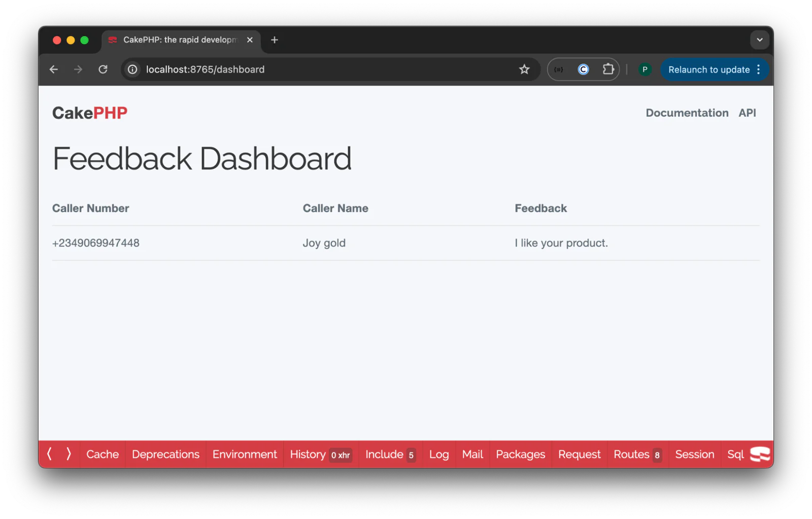Open the Chrome profile avatar P
The width and height of the screenshot is (812, 519).
645,70
